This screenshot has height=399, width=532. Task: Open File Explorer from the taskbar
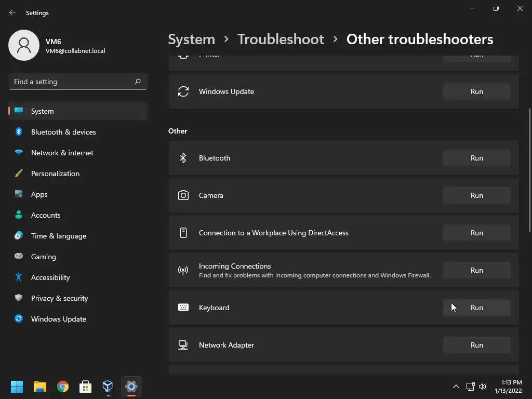click(x=39, y=387)
